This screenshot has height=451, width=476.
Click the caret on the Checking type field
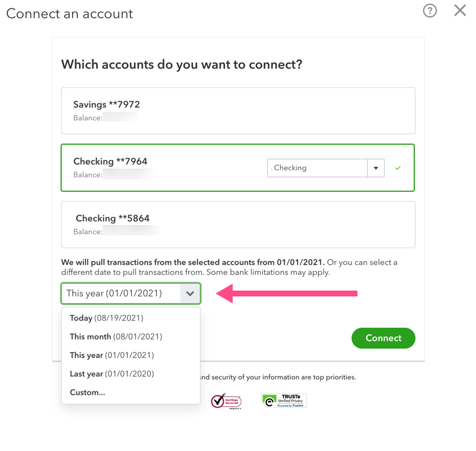(x=376, y=168)
